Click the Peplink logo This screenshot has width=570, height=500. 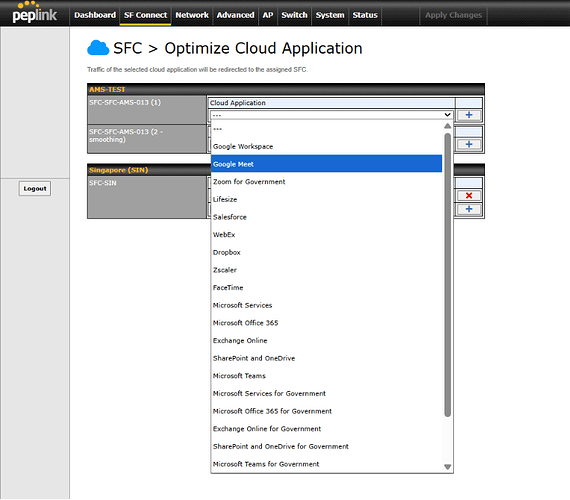35,12
